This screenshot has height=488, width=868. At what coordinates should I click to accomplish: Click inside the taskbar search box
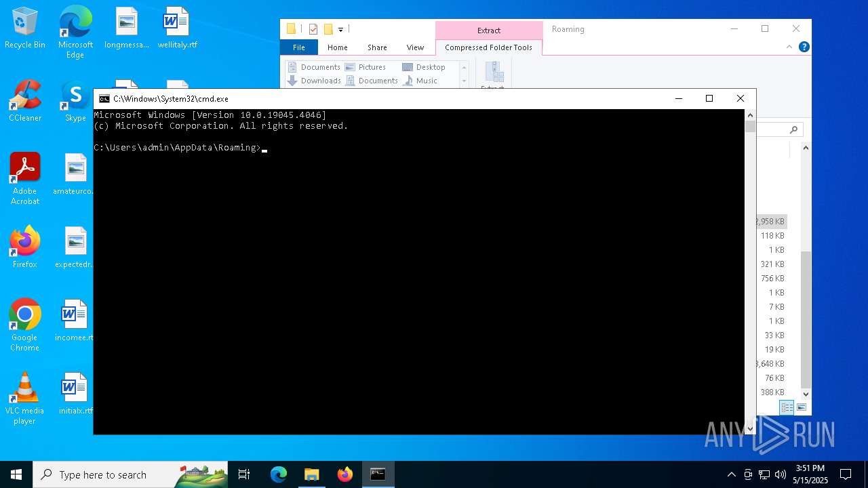point(130,474)
